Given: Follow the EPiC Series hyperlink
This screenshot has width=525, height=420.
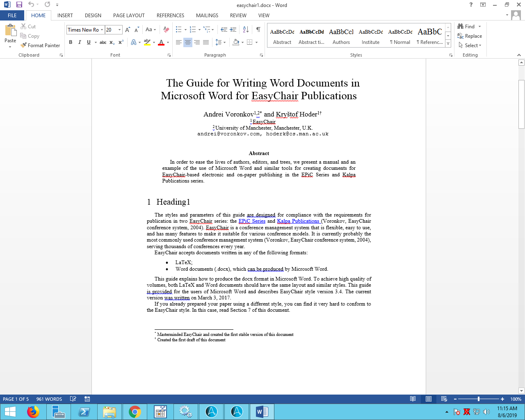Looking at the screenshot, I should (252, 221).
